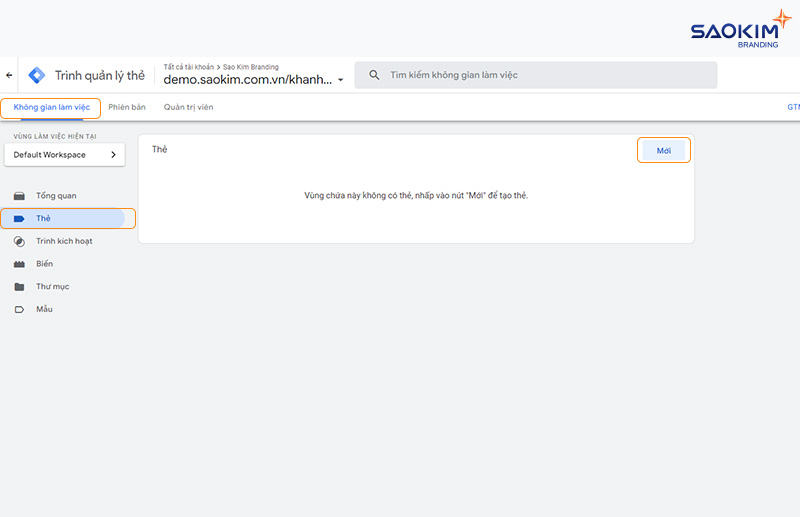Open the container dropdown arrow
The image size is (800, 517).
(x=341, y=80)
